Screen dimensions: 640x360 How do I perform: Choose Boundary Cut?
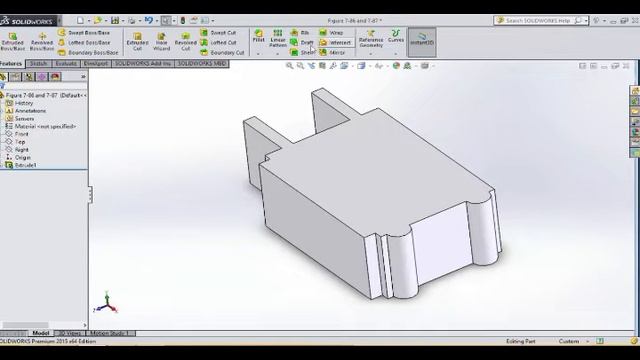(x=222, y=53)
